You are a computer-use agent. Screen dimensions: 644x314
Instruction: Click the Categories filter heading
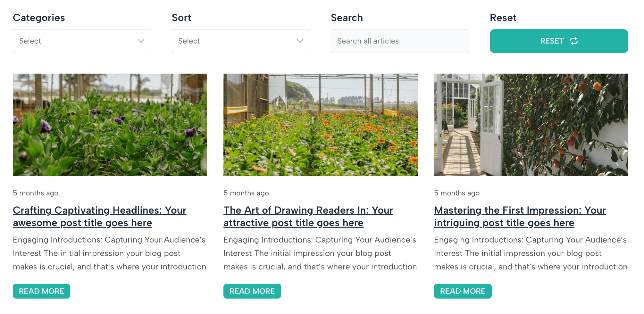click(x=39, y=18)
